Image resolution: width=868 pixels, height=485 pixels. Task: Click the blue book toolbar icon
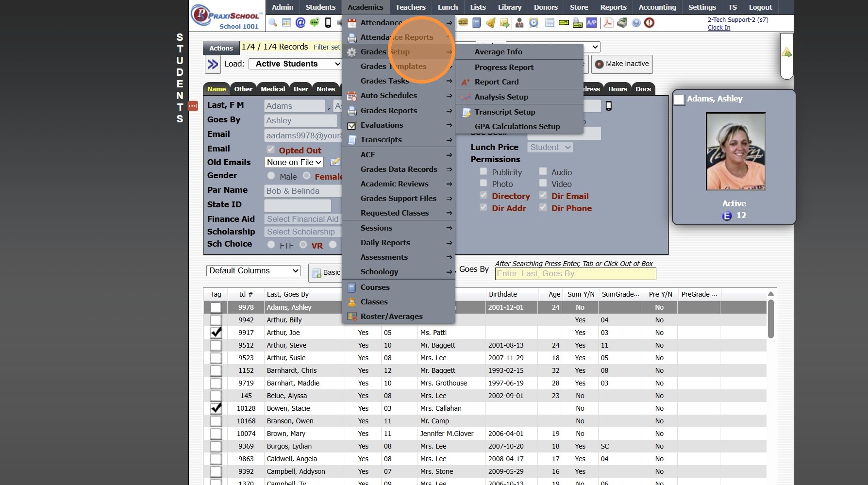(x=477, y=22)
